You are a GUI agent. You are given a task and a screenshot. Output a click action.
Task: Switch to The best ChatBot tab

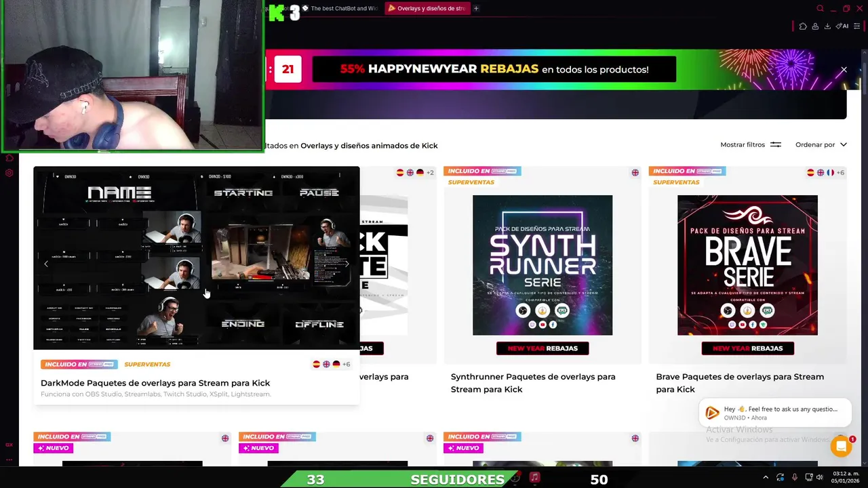click(x=340, y=9)
